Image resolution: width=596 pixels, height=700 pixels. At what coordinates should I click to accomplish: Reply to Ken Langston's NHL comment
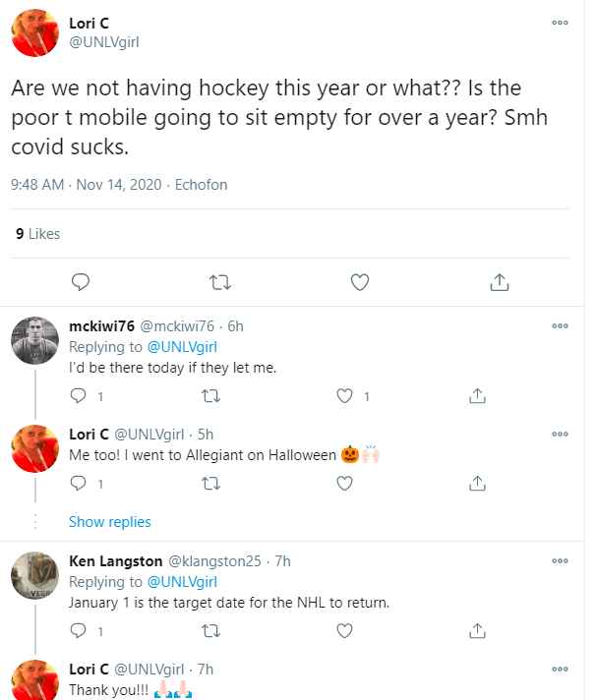[81, 630]
